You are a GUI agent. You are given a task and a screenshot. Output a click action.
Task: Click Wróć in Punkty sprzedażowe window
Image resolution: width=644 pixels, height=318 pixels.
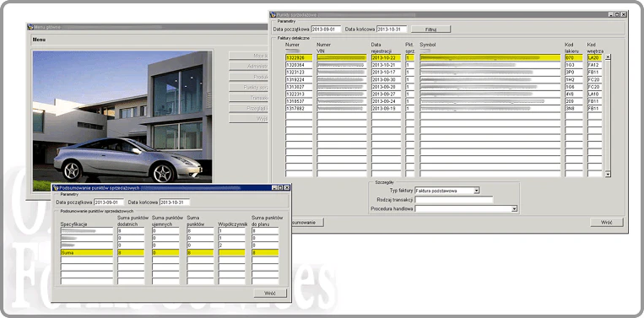click(607, 222)
